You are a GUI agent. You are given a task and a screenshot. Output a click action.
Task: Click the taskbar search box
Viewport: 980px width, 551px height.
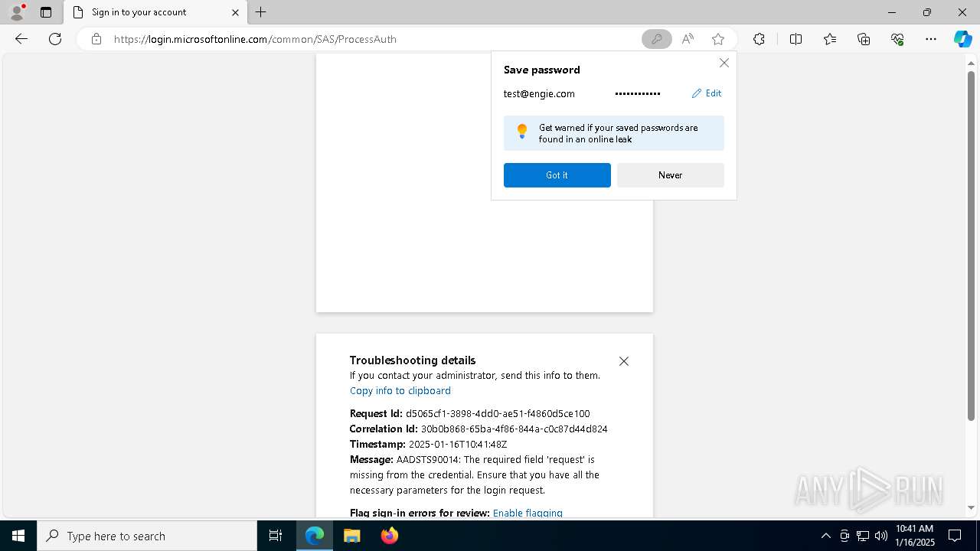point(147,536)
